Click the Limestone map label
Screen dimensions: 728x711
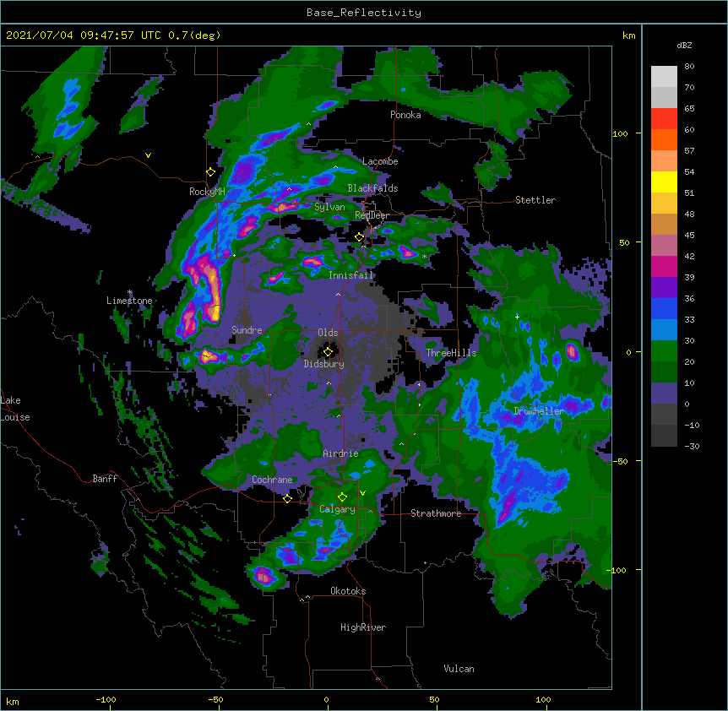pos(129,301)
